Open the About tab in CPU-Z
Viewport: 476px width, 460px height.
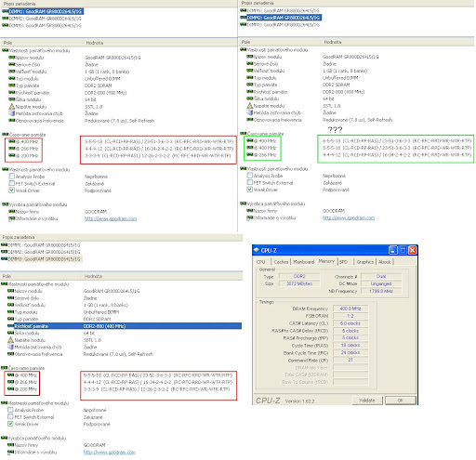click(x=385, y=262)
